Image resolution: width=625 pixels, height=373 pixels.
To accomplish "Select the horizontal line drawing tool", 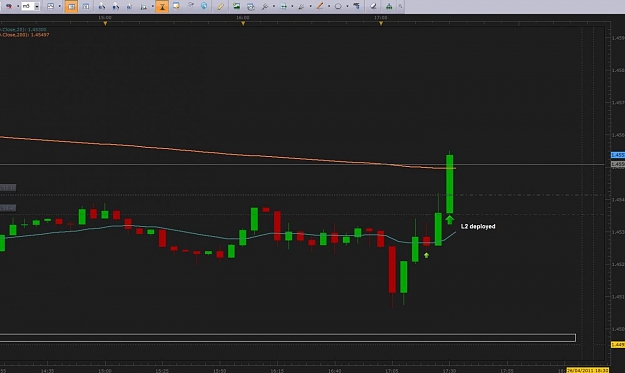I will tap(283, 6).
